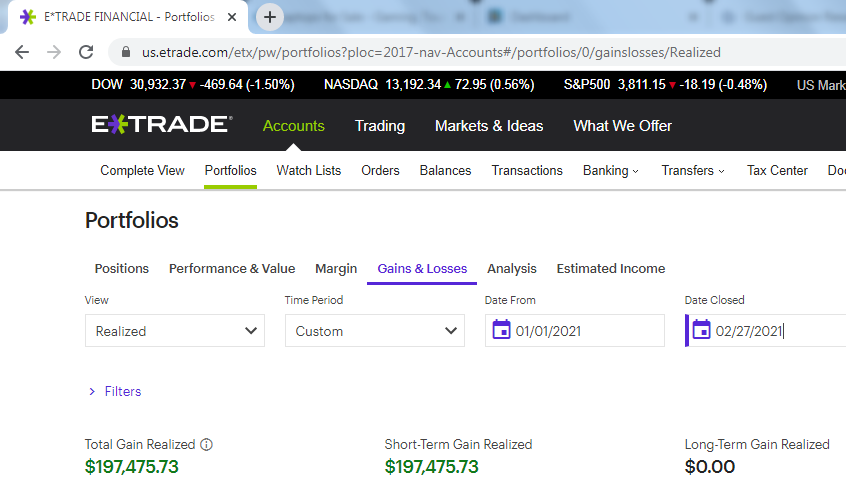Viewport: 846px width, 489px height.
Task: Open the Orders page
Action: [x=380, y=171]
